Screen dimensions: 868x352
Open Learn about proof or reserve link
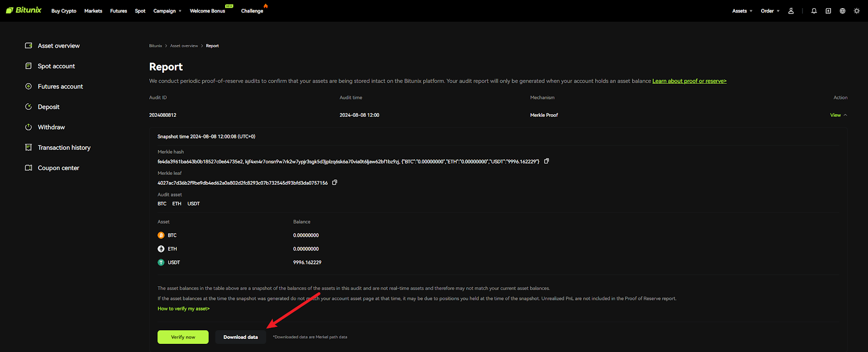click(x=689, y=81)
